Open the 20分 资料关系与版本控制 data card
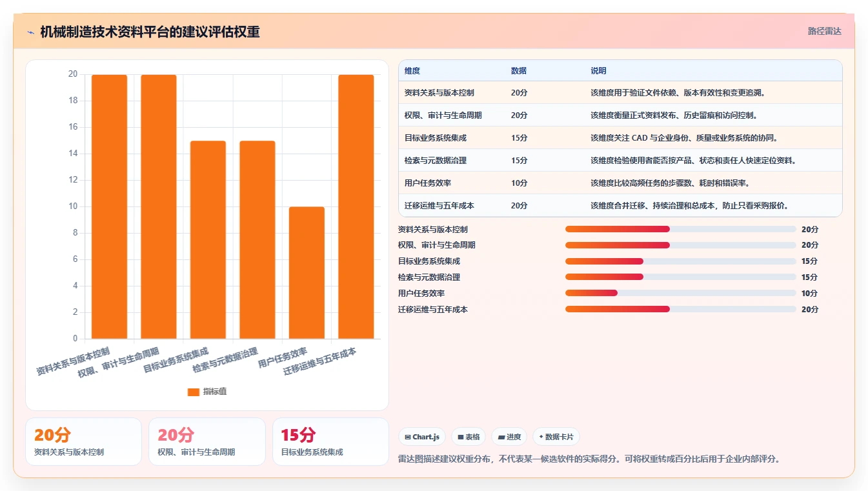Screen dimensions: 868x491 [83, 441]
